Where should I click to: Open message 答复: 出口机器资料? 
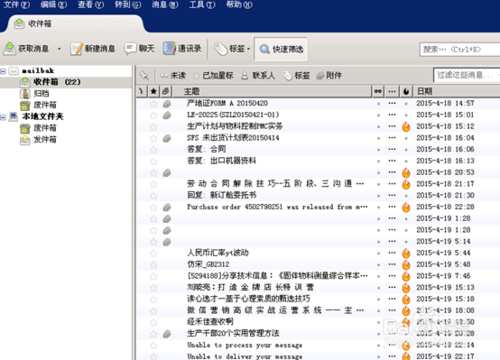click(x=221, y=161)
